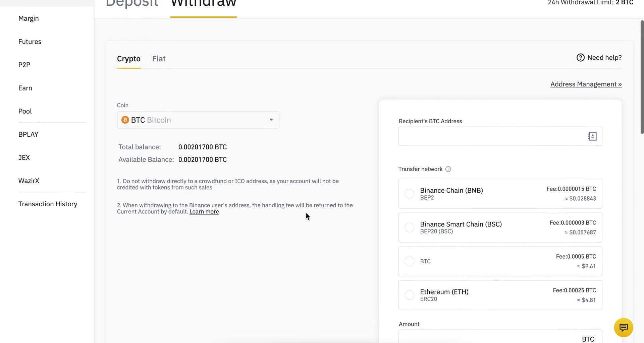Open the address book icon
The width and height of the screenshot is (644, 343).
(592, 136)
